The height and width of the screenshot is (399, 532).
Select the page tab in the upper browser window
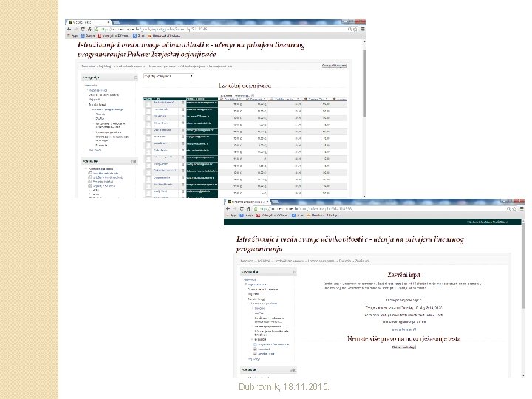[x=89, y=22]
